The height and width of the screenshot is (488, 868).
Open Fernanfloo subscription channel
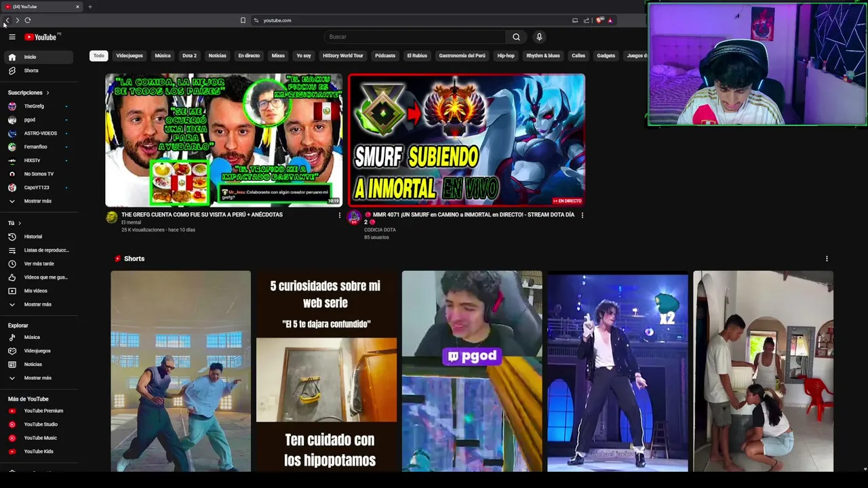39,147
